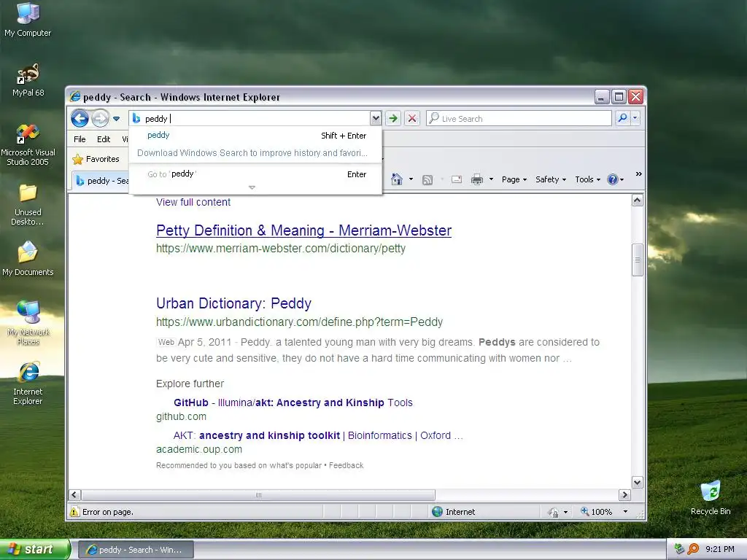This screenshot has width=747, height=560.
Task: Choose Go to 'peddy' entry
Action: pos(255,174)
